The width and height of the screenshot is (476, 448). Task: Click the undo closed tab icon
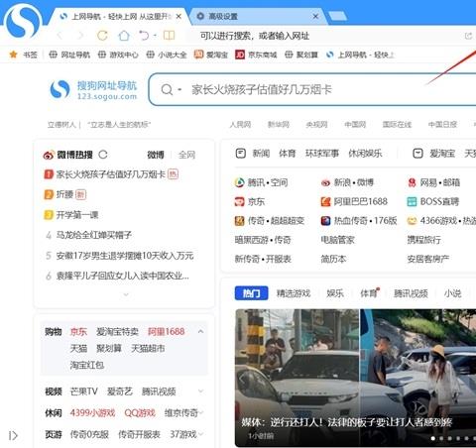(x=144, y=35)
